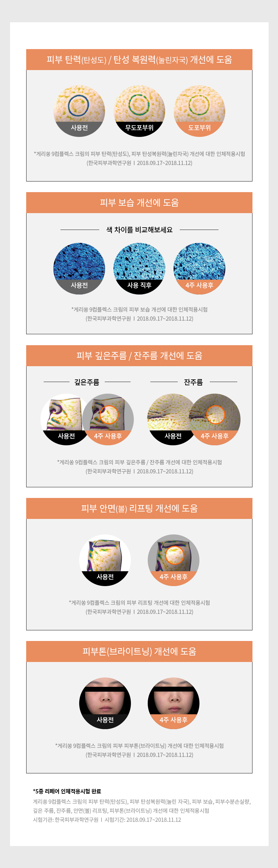
Task: Click the 피부 보습 개선에 도움 header
Action: pyautogui.click(x=139, y=202)
